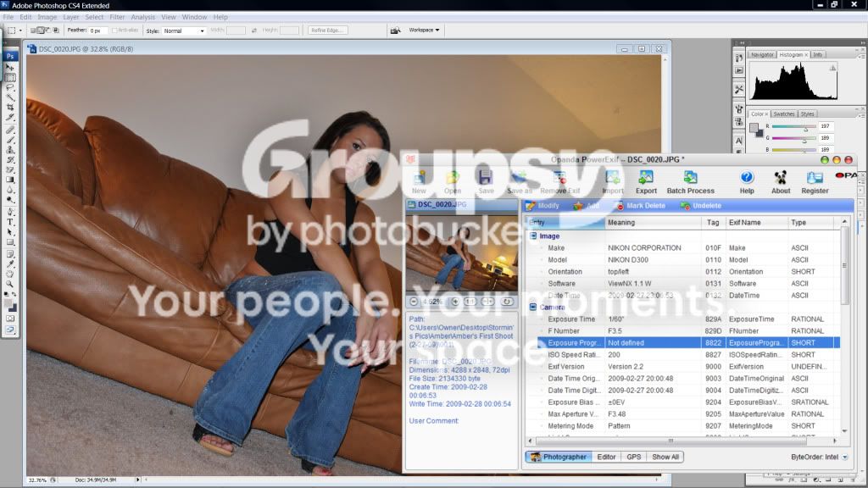Select the Rectangular Marquee tool
The width and height of the screenshot is (868, 488).
10,77
